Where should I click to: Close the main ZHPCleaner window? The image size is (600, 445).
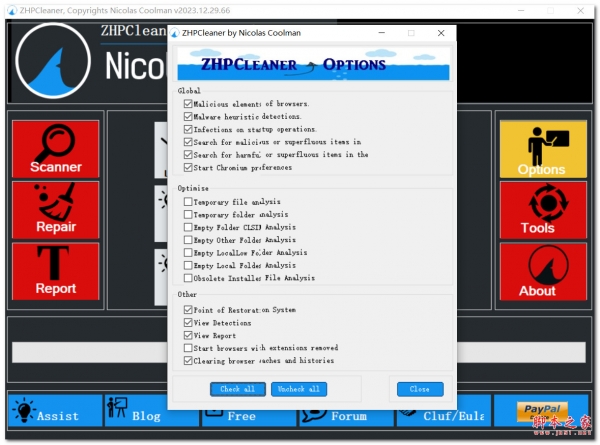580,11
